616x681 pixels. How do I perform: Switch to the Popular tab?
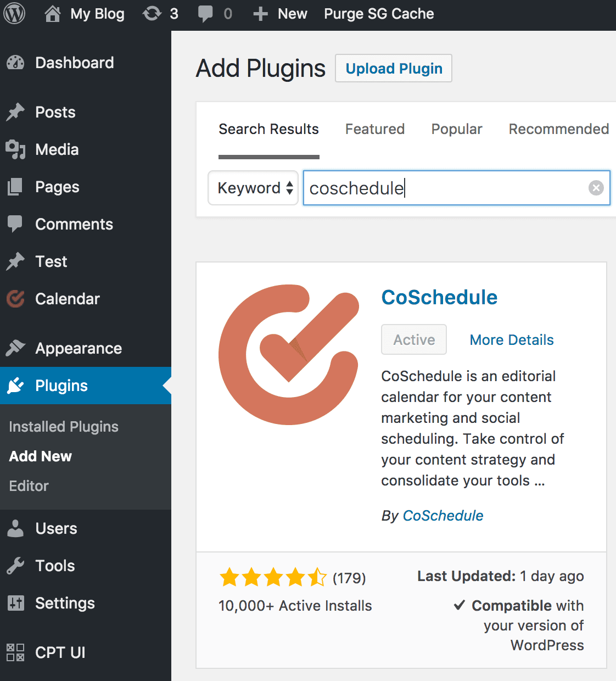pyautogui.click(x=457, y=129)
